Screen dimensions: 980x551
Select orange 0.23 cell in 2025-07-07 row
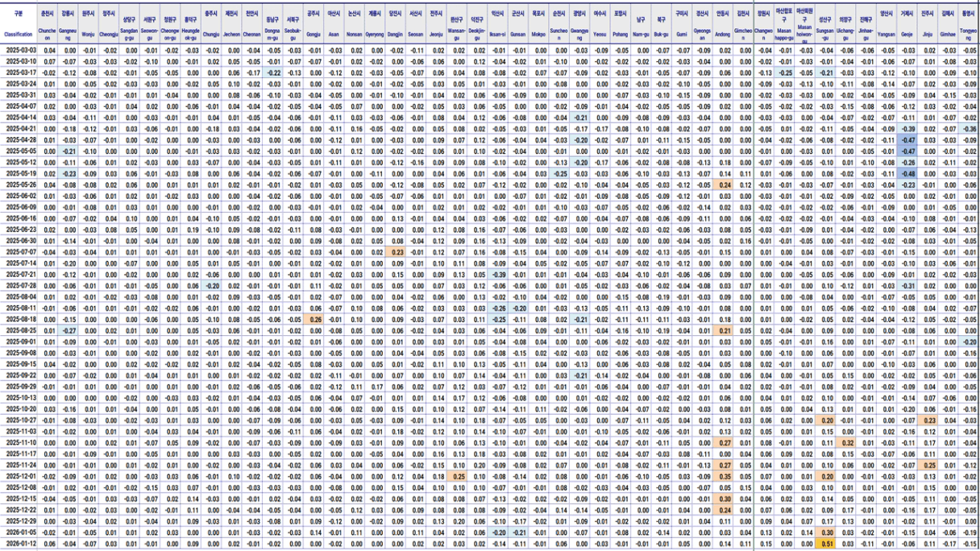point(396,252)
